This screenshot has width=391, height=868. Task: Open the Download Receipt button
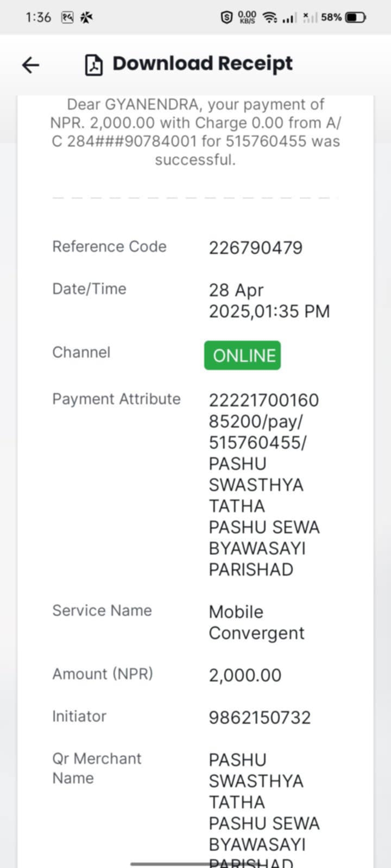click(x=189, y=65)
